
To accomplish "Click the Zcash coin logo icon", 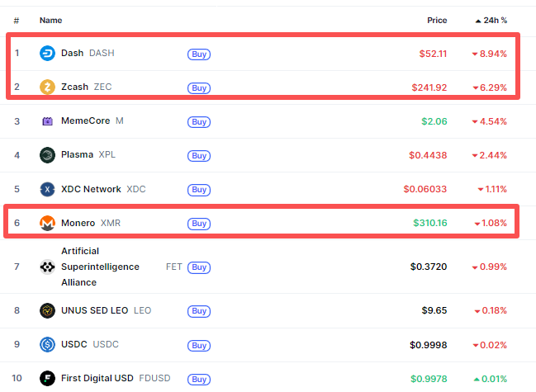I will (47, 87).
